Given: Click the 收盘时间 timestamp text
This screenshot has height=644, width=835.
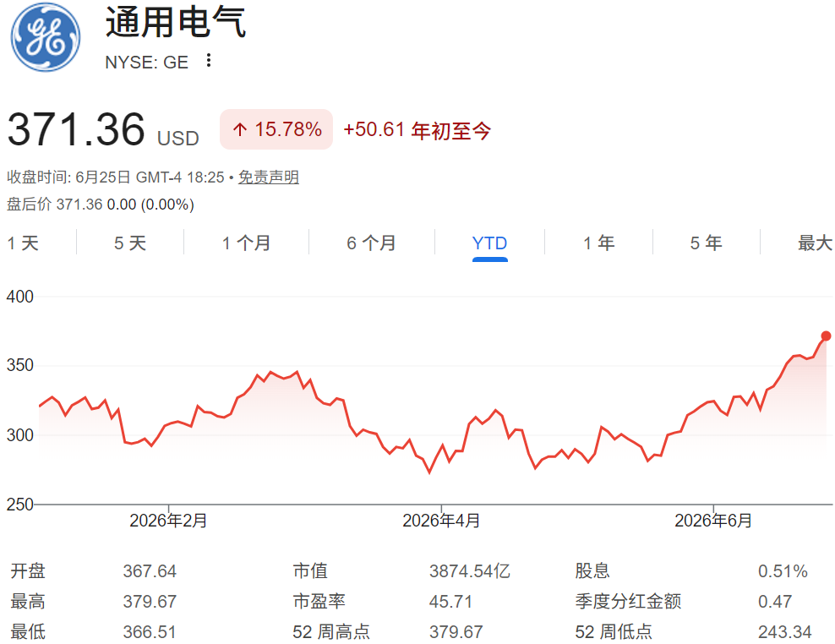Looking at the screenshot, I should [116, 177].
